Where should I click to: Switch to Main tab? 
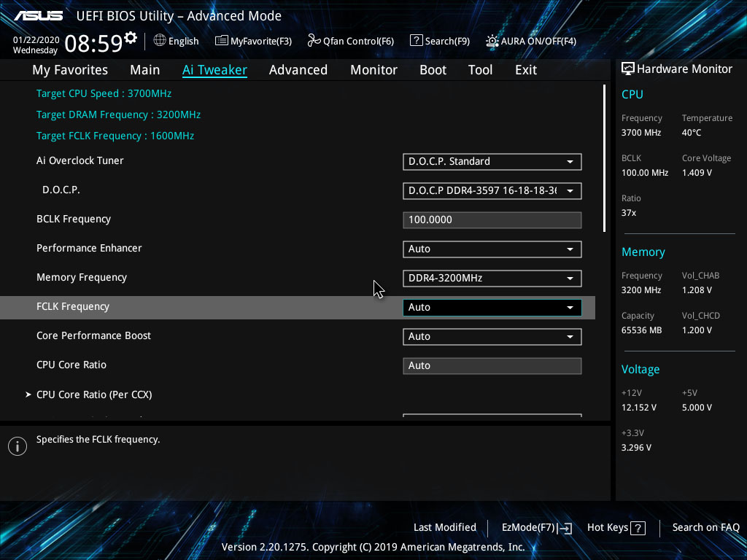point(145,70)
